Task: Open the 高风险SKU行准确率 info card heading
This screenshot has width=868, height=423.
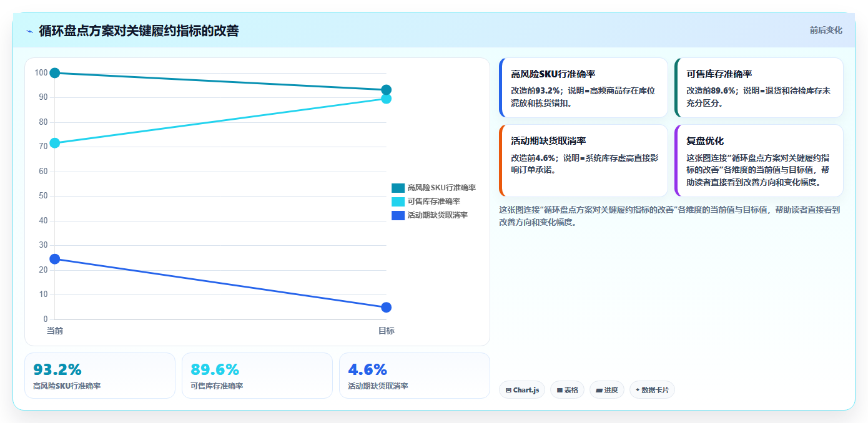Action: [x=553, y=74]
